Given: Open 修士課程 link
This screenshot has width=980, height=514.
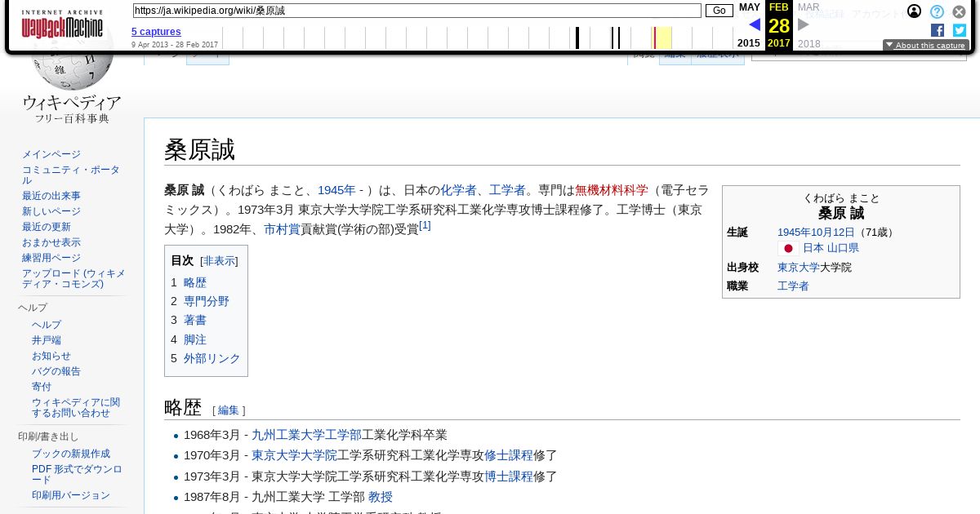Looking at the screenshot, I should 509,455.
